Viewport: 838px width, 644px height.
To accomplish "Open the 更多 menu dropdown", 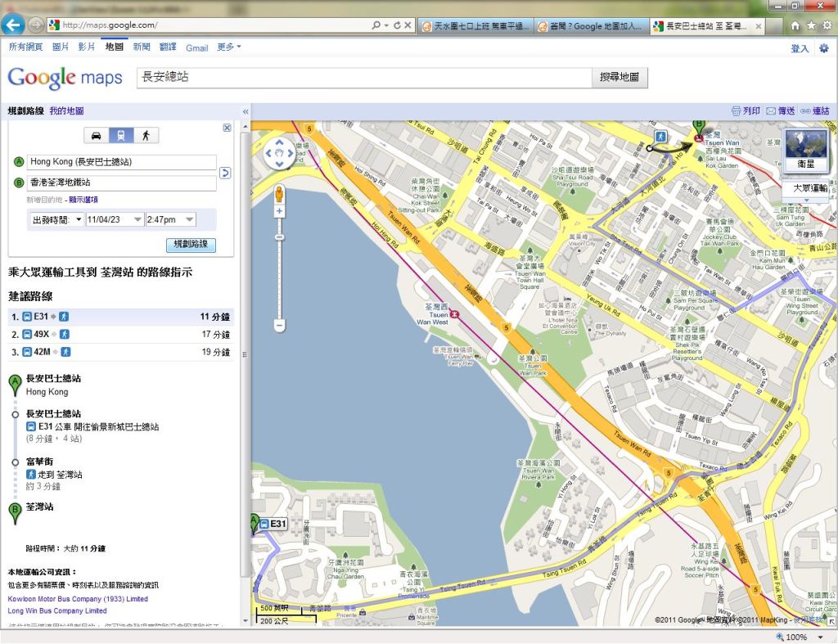I will click(229, 47).
